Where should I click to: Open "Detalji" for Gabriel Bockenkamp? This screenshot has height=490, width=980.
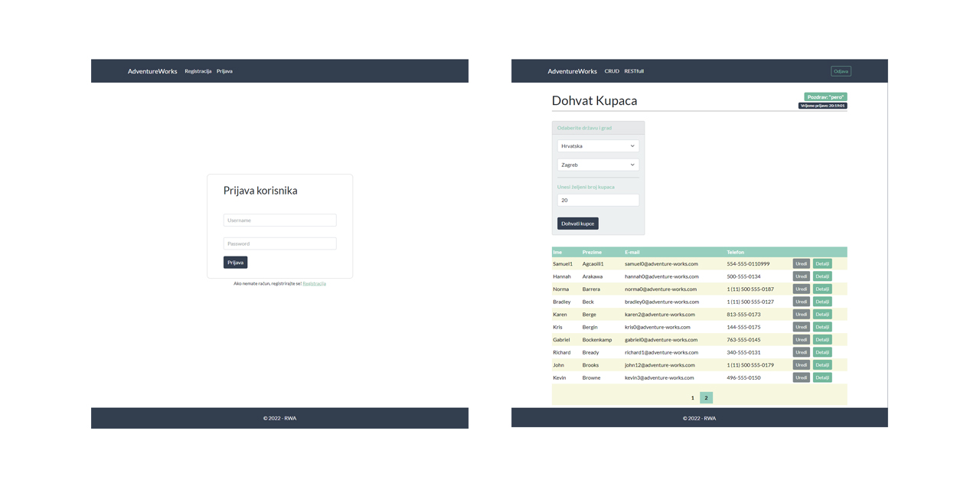click(822, 339)
